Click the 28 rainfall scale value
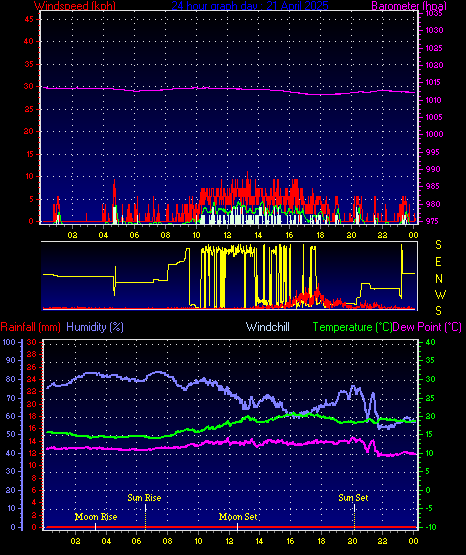 tap(32, 354)
